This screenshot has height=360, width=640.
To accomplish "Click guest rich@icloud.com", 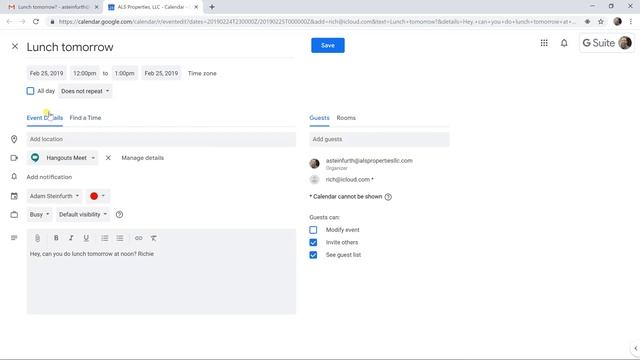I will pos(349,180).
